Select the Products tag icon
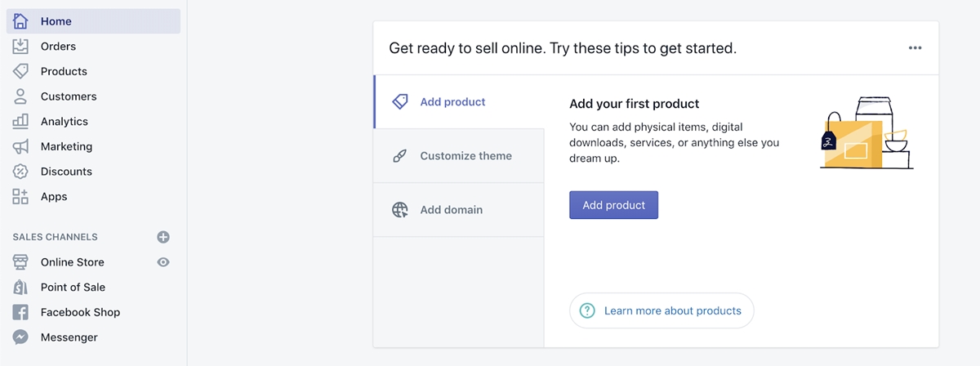This screenshot has width=980, height=366. point(20,71)
